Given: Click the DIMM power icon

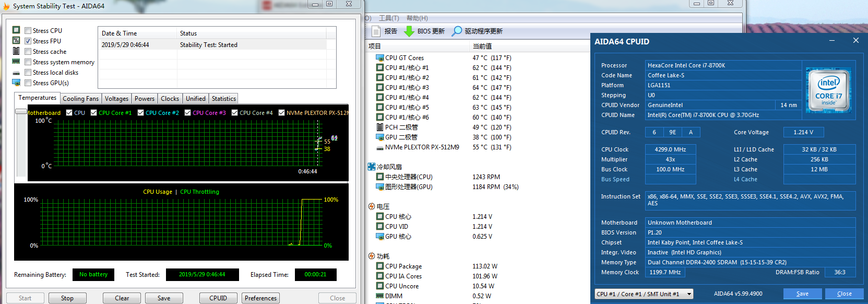Looking at the screenshot, I should 380,296.
